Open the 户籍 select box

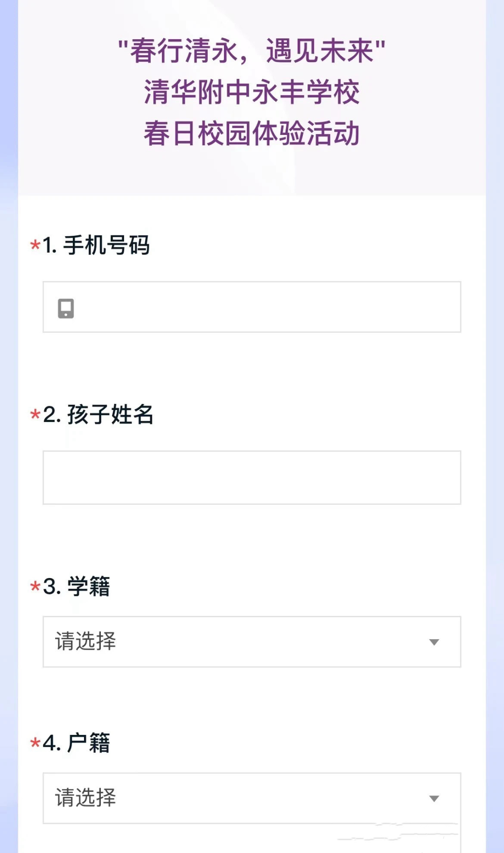[x=252, y=798]
